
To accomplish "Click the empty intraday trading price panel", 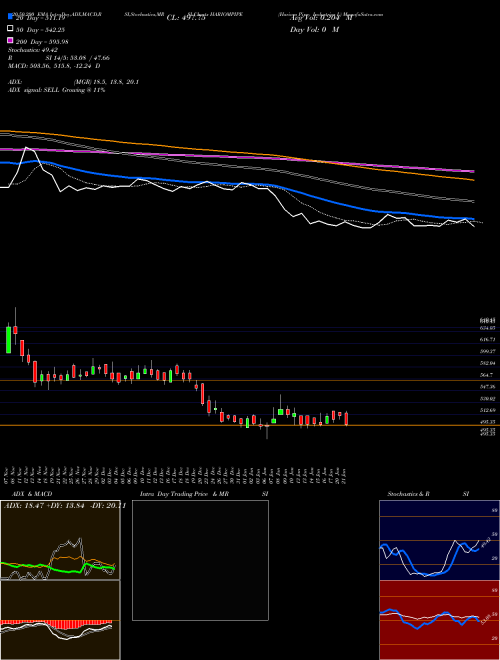I will (200, 560).
